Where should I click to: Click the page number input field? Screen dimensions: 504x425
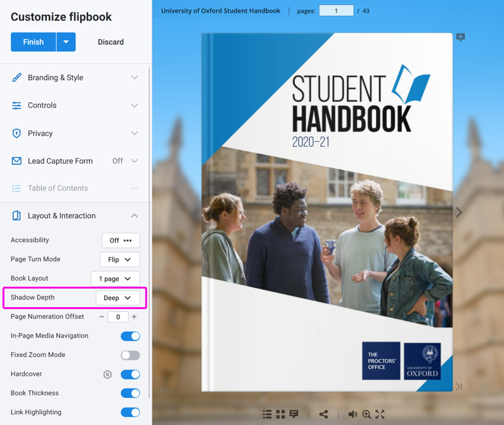[x=336, y=11]
